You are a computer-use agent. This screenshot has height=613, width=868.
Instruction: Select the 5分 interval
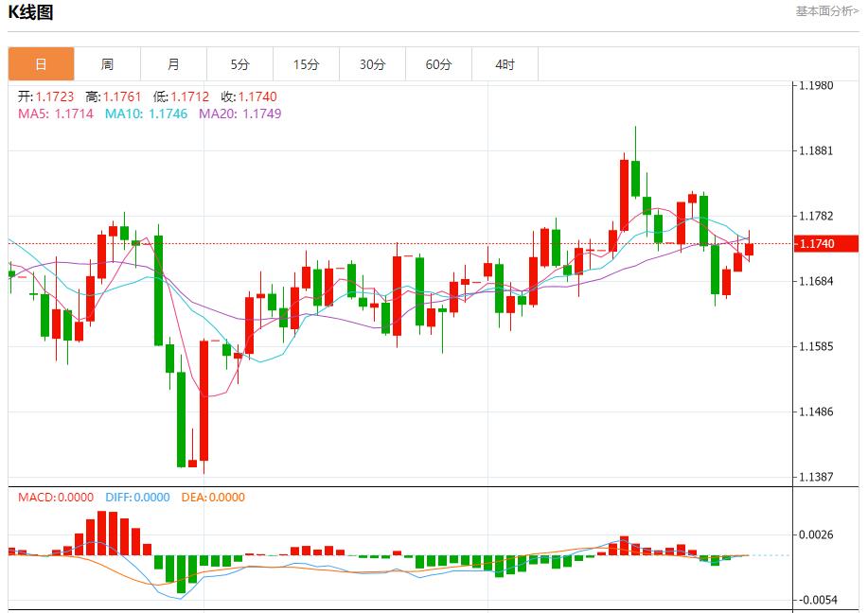[239, 63]
